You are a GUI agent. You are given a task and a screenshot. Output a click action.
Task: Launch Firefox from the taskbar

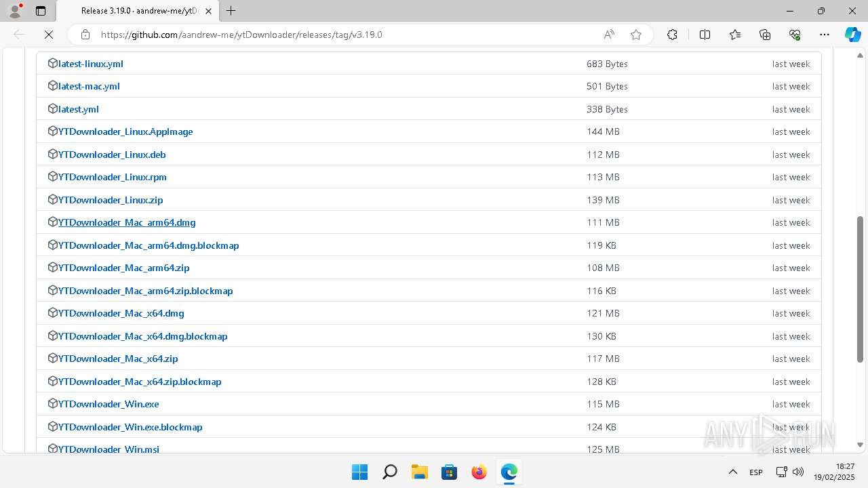479,472
